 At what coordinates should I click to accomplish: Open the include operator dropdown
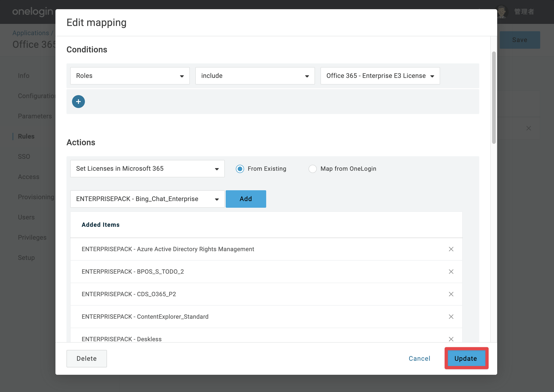coord(255,76)
